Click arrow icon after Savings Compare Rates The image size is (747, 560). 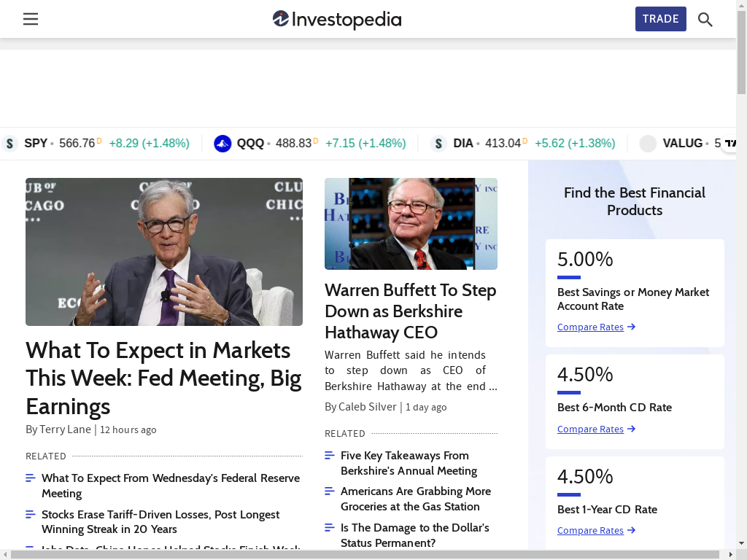631,327
